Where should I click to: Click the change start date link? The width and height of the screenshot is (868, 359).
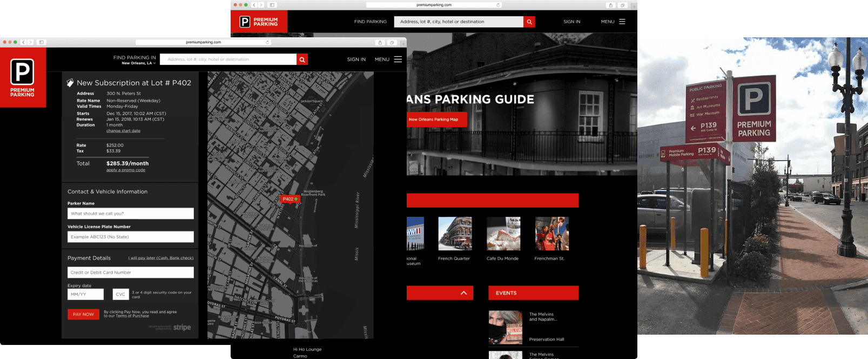pyautogui.click(x=123, y=131)
